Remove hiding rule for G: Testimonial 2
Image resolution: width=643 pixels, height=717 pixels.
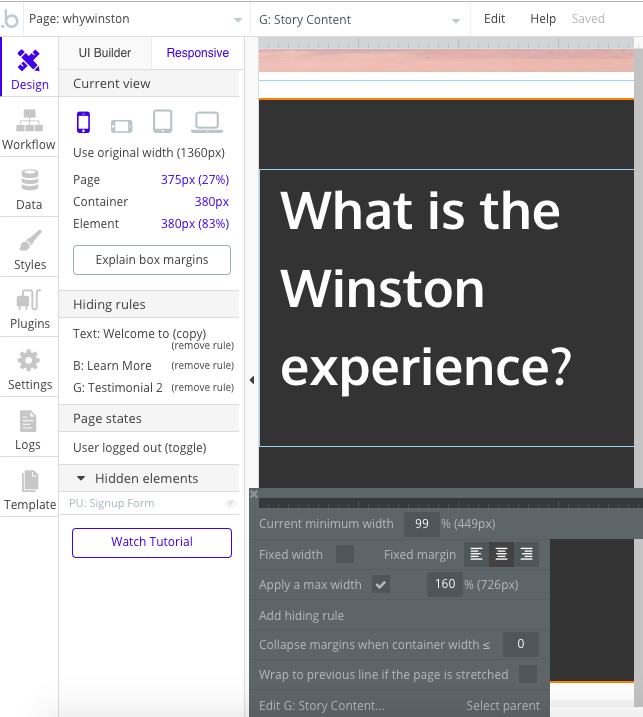pos(203,387)
